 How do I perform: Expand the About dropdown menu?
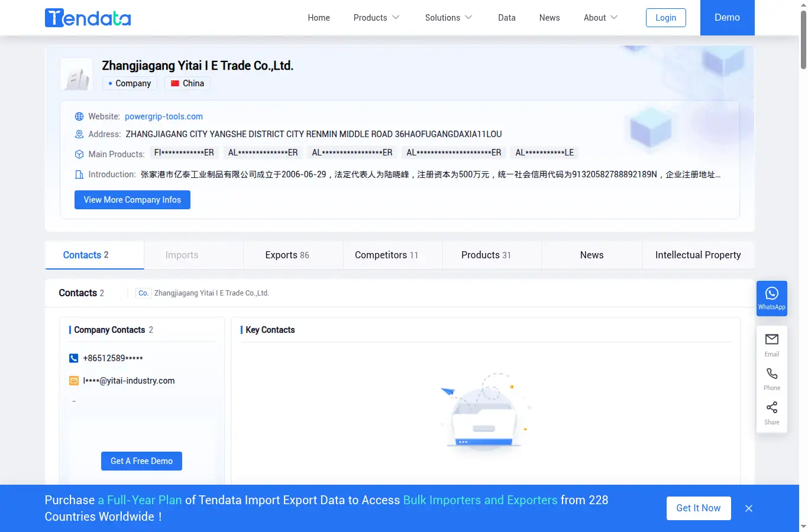pyautogui.click(x=600, y=18)
